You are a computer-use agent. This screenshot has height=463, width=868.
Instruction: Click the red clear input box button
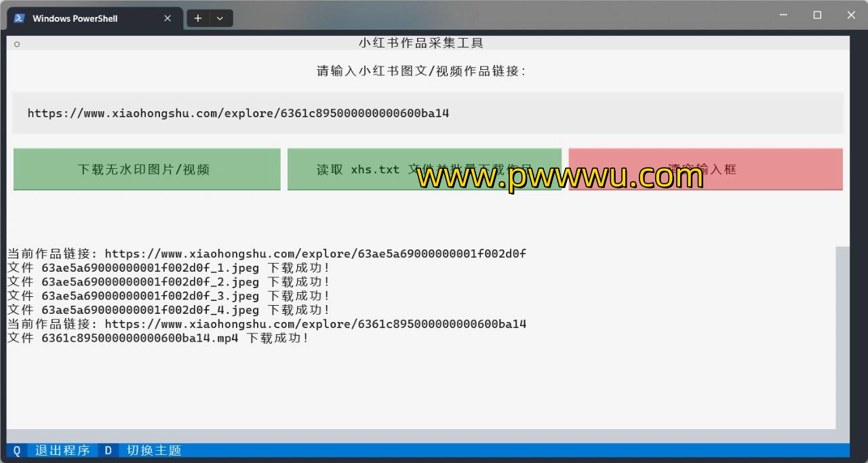coord(705,169)
